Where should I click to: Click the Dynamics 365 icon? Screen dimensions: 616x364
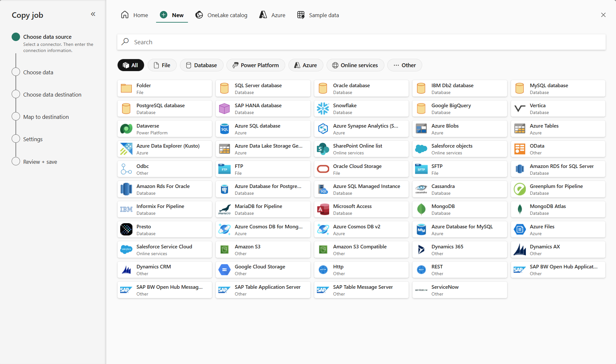tap(421, 250)
